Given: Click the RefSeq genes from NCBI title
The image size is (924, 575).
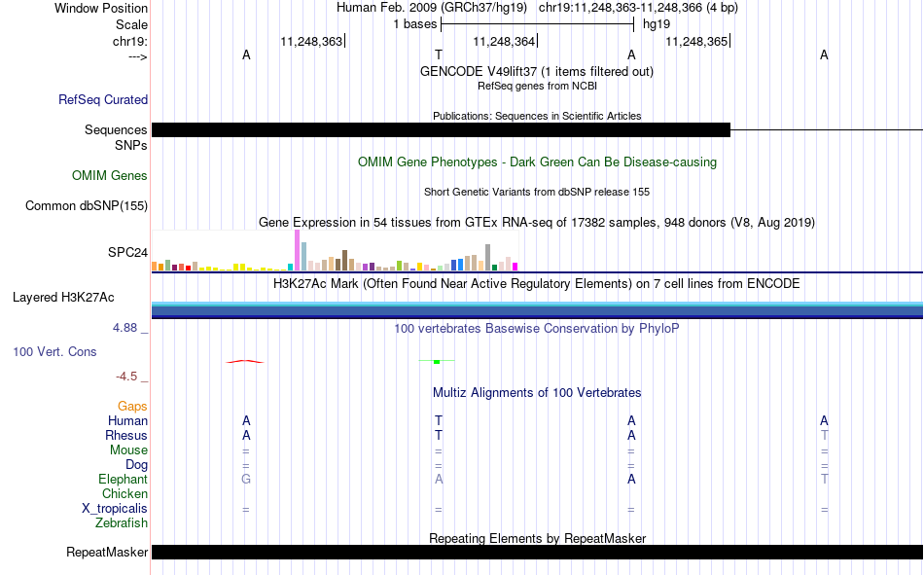Looking at the screenshot, I should click(x=537, y=86).
